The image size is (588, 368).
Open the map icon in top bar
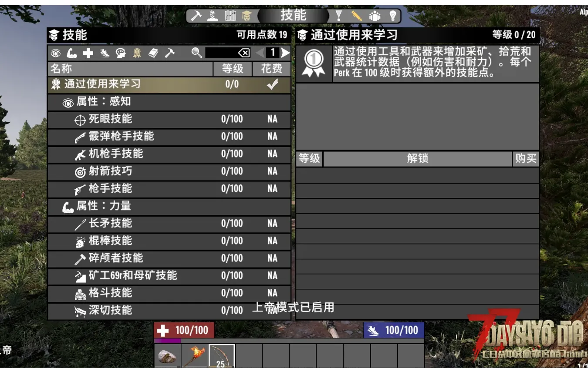pos(230,16)
